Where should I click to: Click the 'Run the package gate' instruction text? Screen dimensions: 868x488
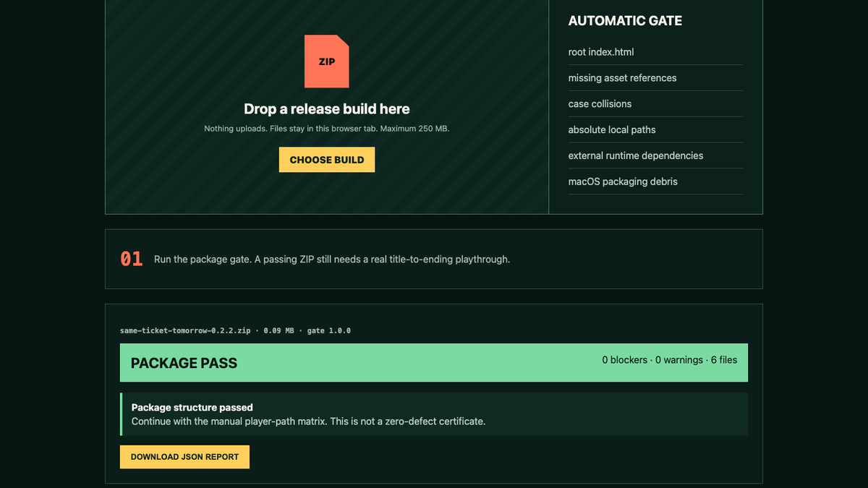(x=332, y=259)
